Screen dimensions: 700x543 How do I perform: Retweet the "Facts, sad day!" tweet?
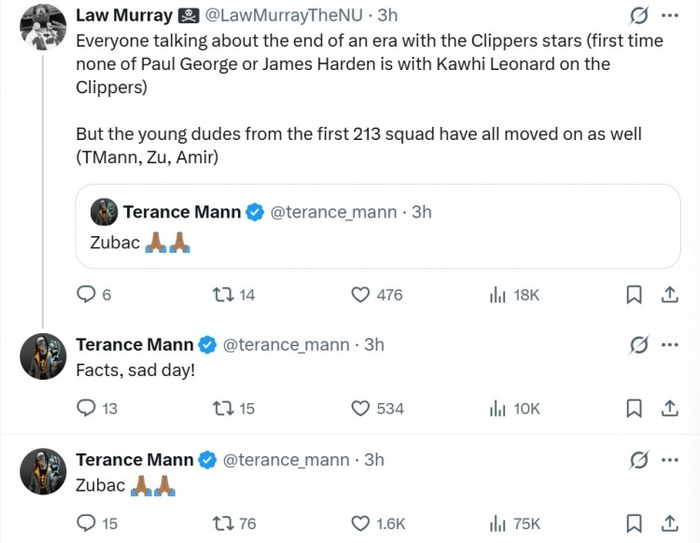pos(223,408)
